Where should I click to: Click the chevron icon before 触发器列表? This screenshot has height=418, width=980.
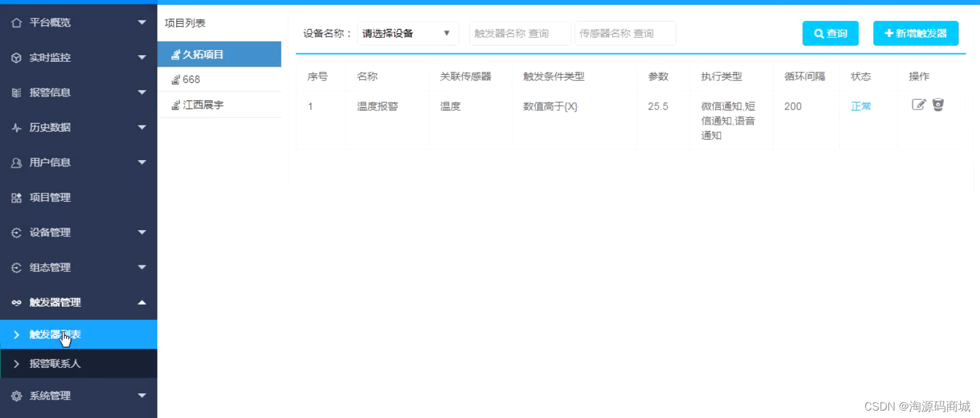[x=16, y=335]
